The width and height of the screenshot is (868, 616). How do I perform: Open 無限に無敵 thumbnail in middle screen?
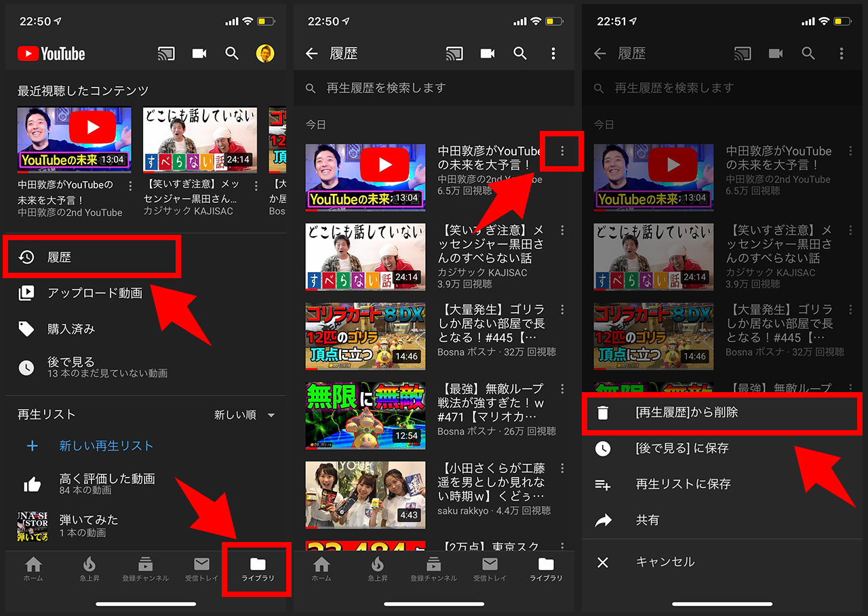pos(366,415)
